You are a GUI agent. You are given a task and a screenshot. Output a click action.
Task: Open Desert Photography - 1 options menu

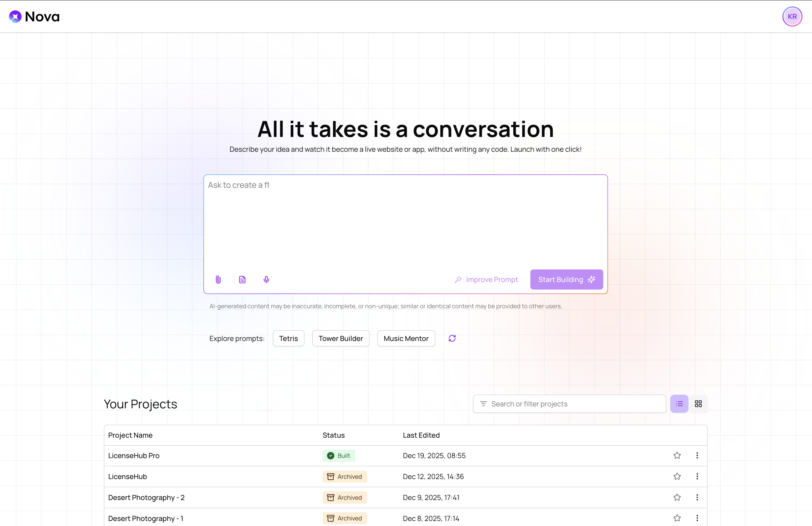[x=697, y=518]
